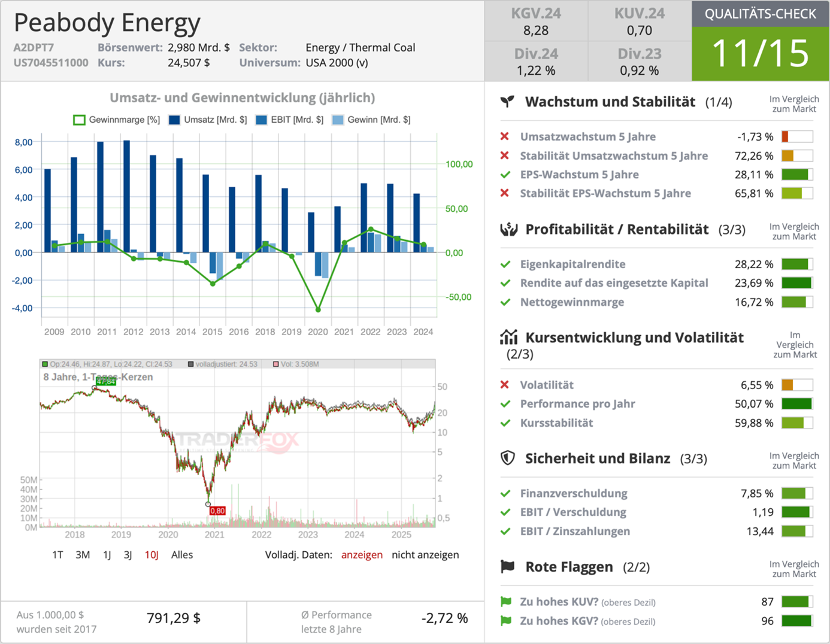830x644 pixels.
Task: Click the Div.23 value 0,92 %
Action: pyautogui.click(x=640, y=71)
